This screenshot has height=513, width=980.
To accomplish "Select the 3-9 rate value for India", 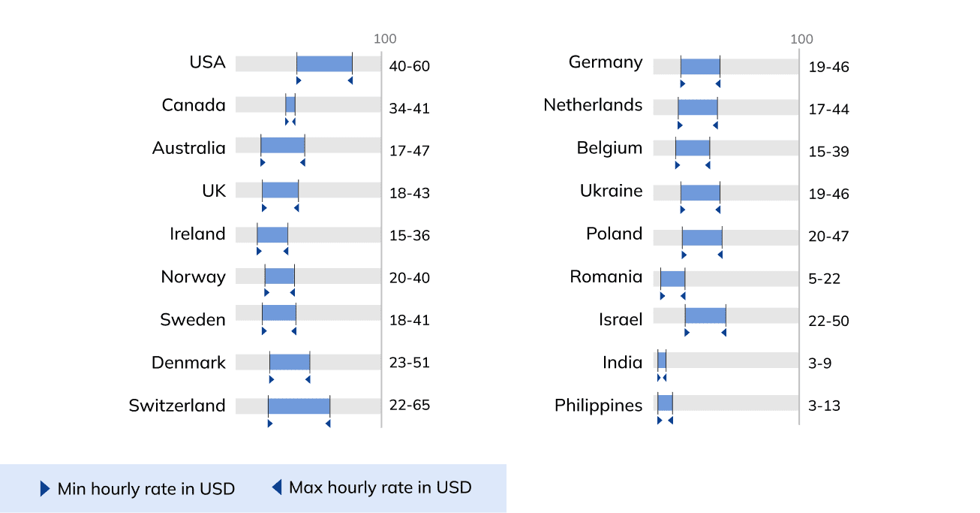I will click(820, 364).
